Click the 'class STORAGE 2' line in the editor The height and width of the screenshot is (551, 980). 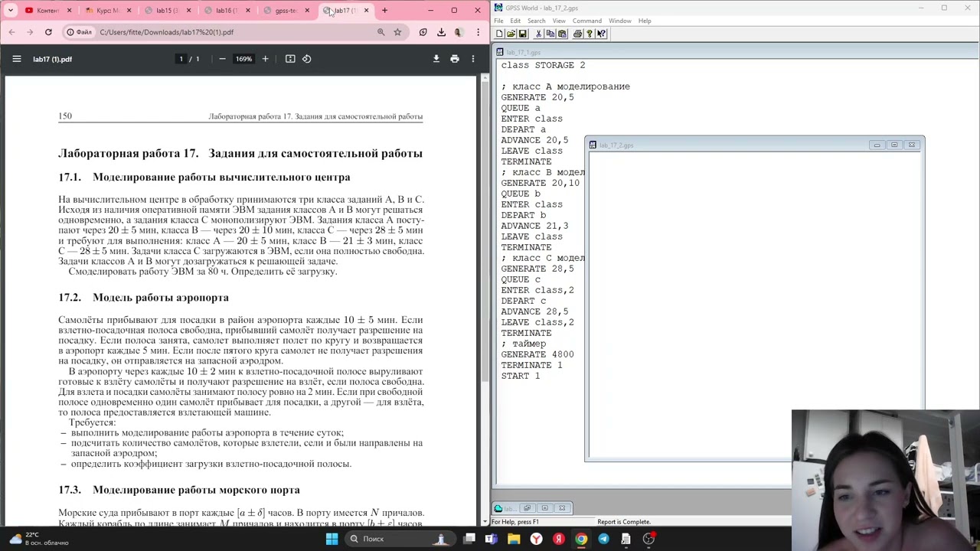(543, 65)
